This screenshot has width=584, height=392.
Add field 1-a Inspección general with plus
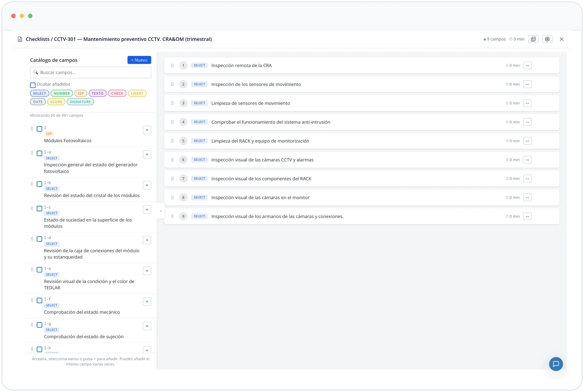(147, 154)
